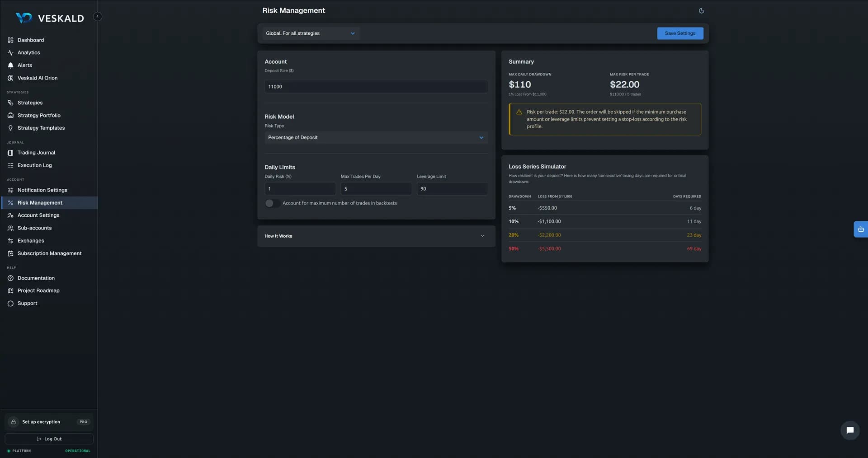Click the Trading Journal book icon
868x458 pixels.
[10, 153]
